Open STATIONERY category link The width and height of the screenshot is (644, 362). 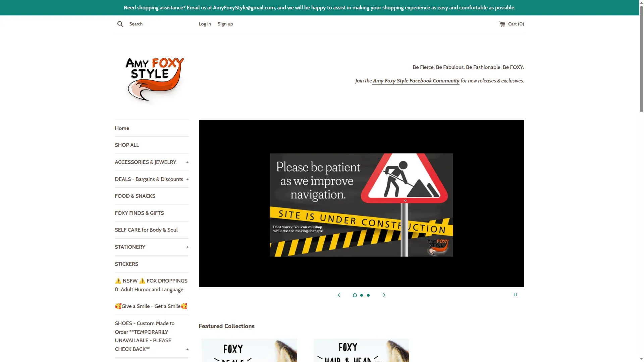(x=130, y=247)
